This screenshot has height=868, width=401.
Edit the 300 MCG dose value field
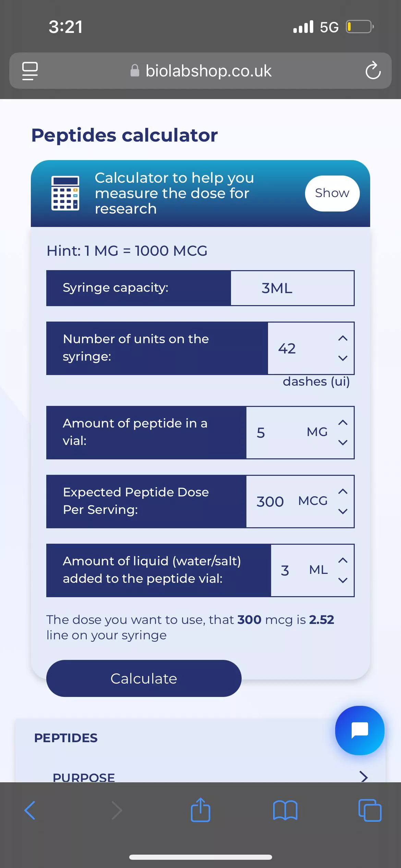pyautogui.click(x=270, y=502)
